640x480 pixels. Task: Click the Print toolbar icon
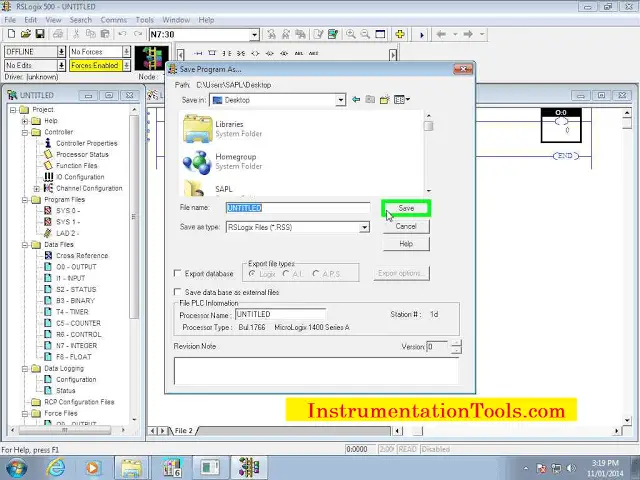click(x=58, y=34)
